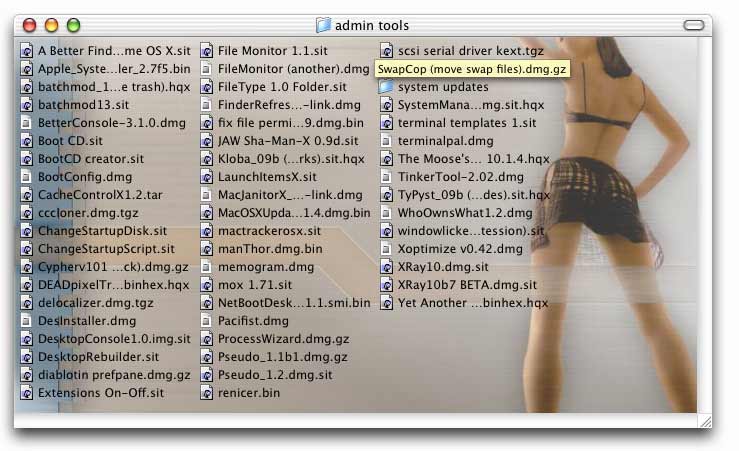This screenshot has width=739, height=451.
Task: Select the FileMonitor (another).dmg icon
Action: click(x=206, y=69)
